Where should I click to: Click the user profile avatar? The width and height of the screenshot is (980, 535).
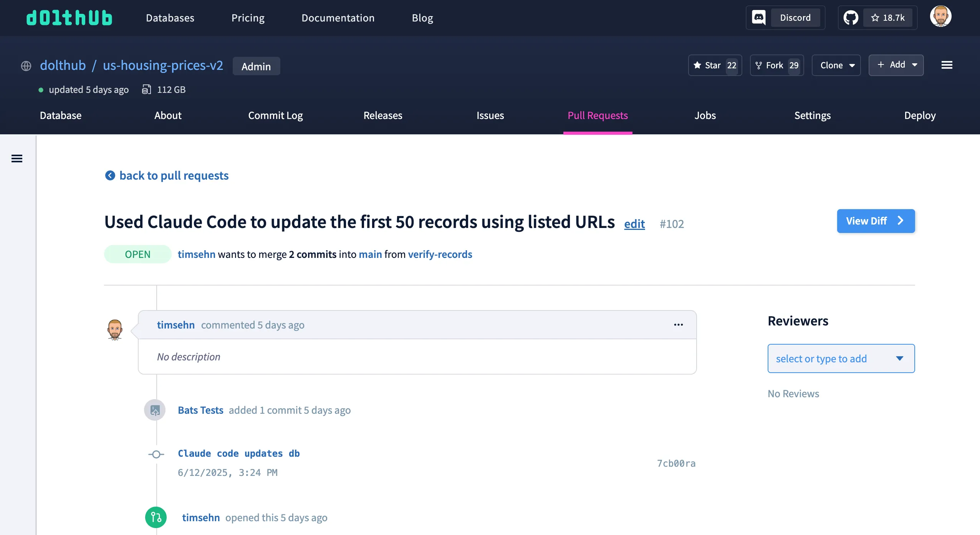point(940,17)
